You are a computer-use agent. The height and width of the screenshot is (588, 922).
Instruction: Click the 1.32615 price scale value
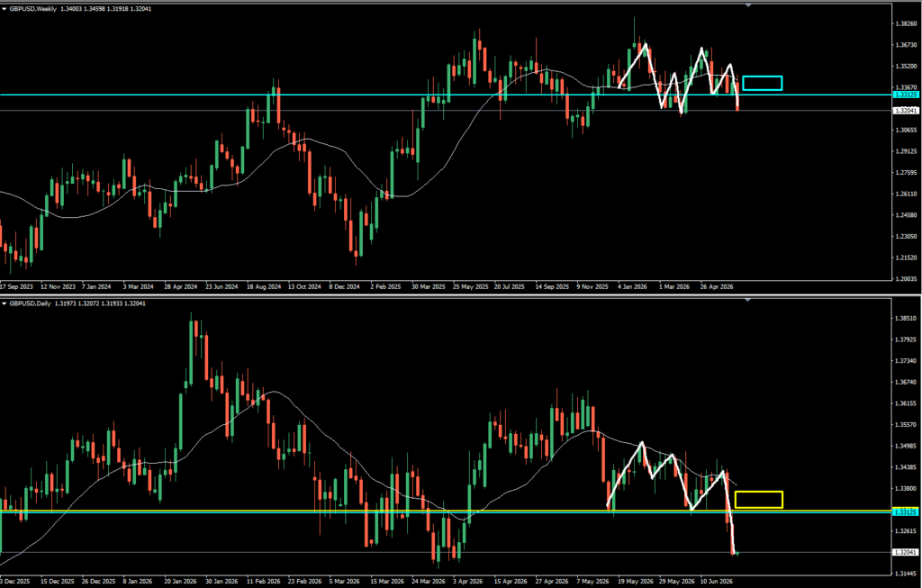click(906, 531)
